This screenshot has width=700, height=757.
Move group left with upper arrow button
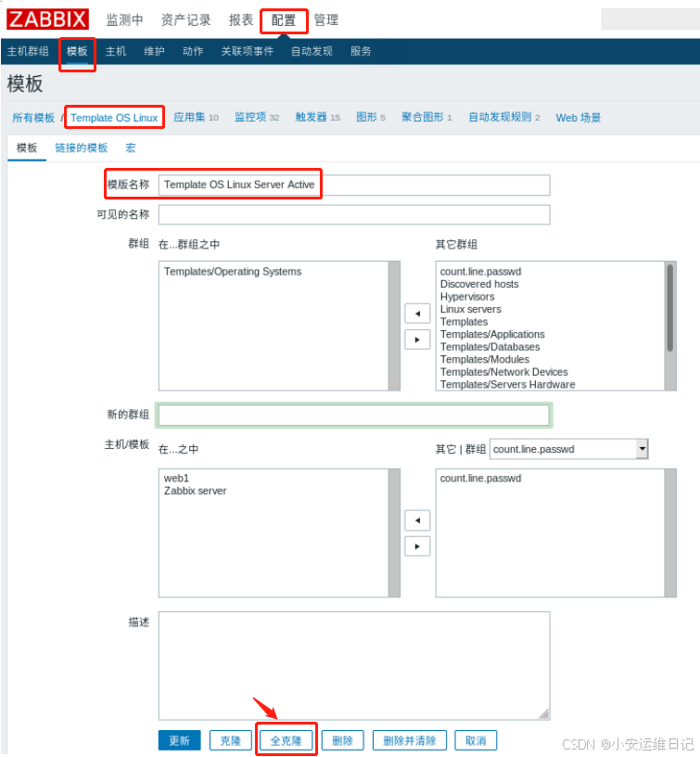point(417,314)
